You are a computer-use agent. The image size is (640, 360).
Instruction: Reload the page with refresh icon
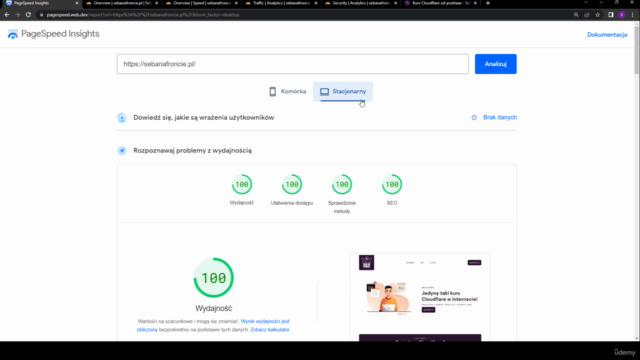(x=28, y=15)
